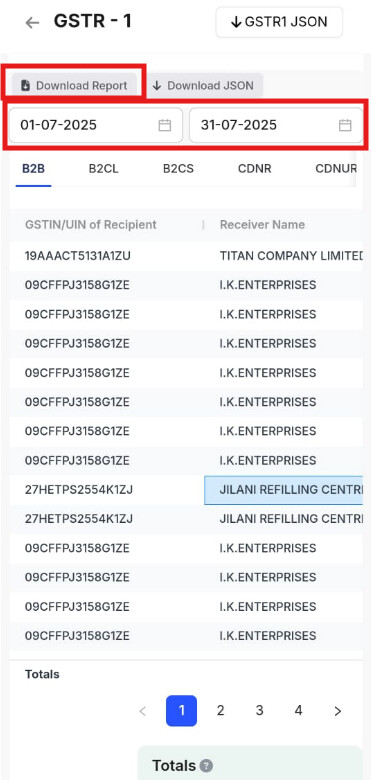The image size is (371, 780).
Task: Go back using the left arrow icon
Action: coord(32,23)
